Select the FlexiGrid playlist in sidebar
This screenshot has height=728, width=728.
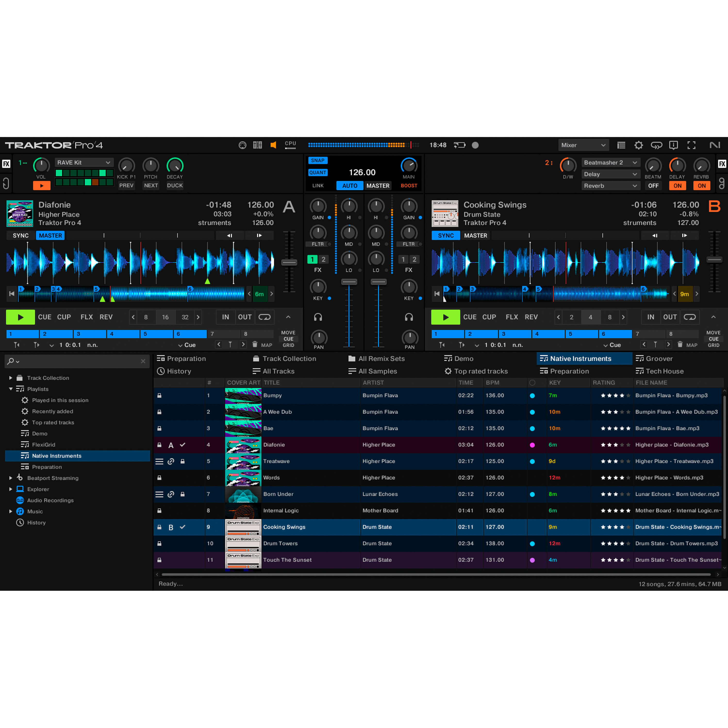point(43,445)
